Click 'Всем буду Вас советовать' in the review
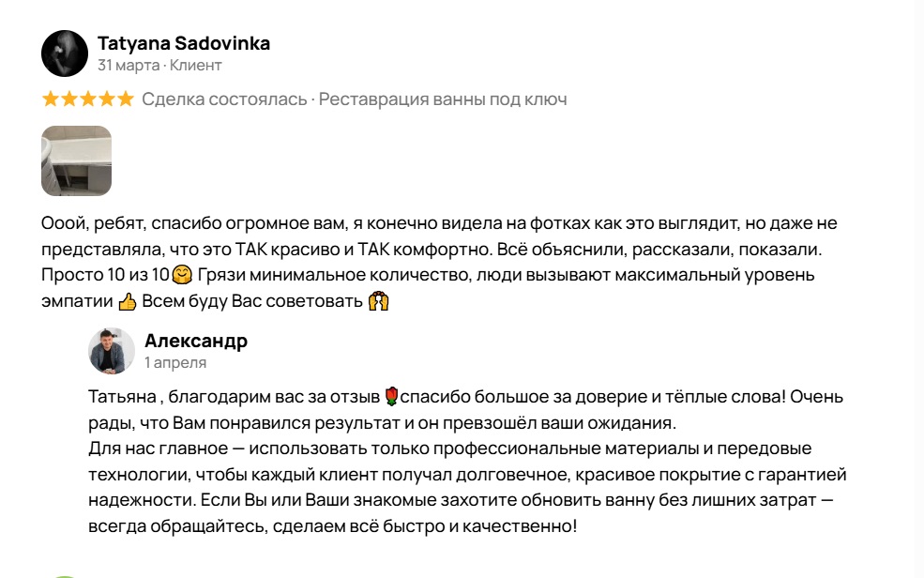This screenshot has width=924, height=578. [x=252, y=302]
